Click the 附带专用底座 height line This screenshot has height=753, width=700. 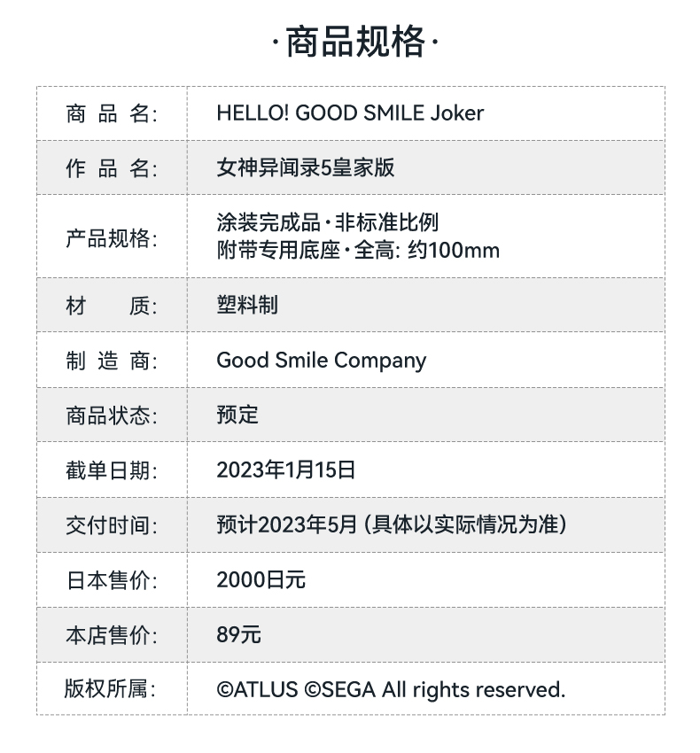point(358,251)
